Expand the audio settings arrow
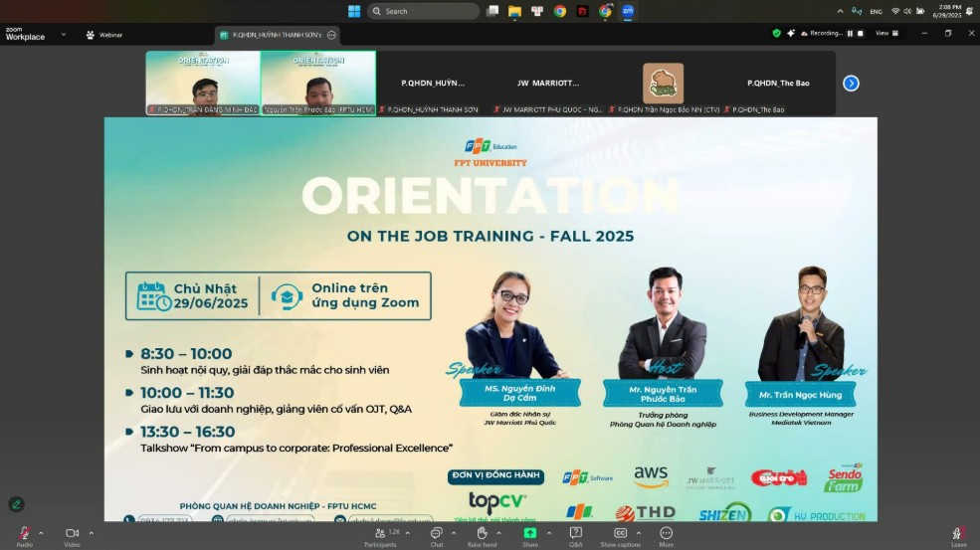Viewport: 980px width, 550px height. coord(41,533)
